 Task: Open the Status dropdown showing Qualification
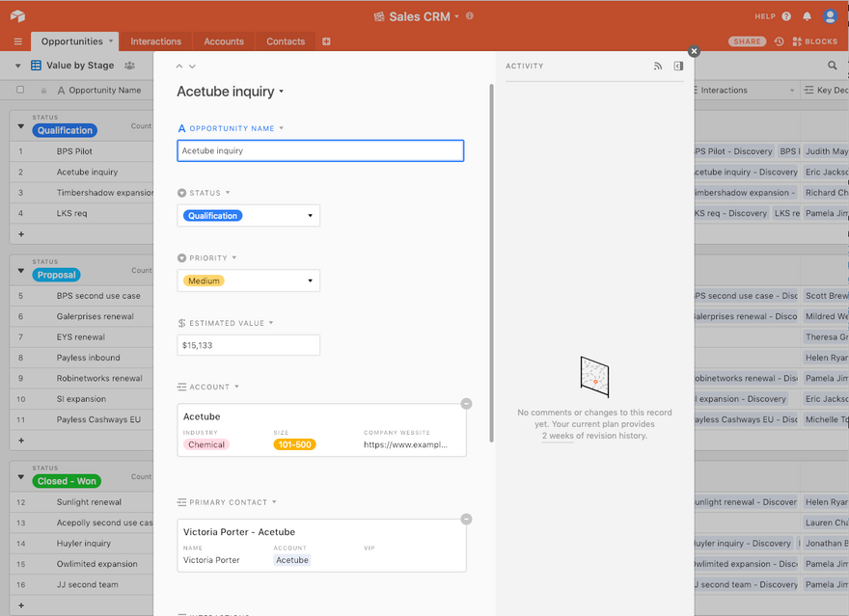(249, 216)
